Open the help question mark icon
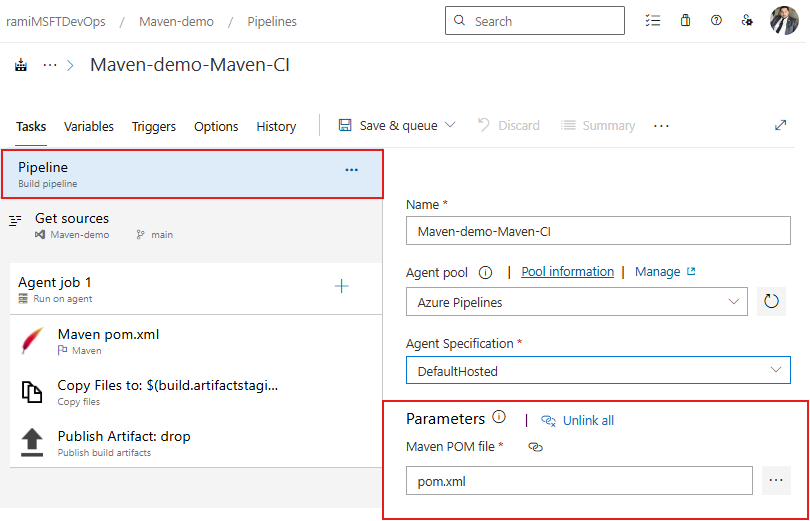The width and height of the screenshot is (810, 521). (716, 21)
